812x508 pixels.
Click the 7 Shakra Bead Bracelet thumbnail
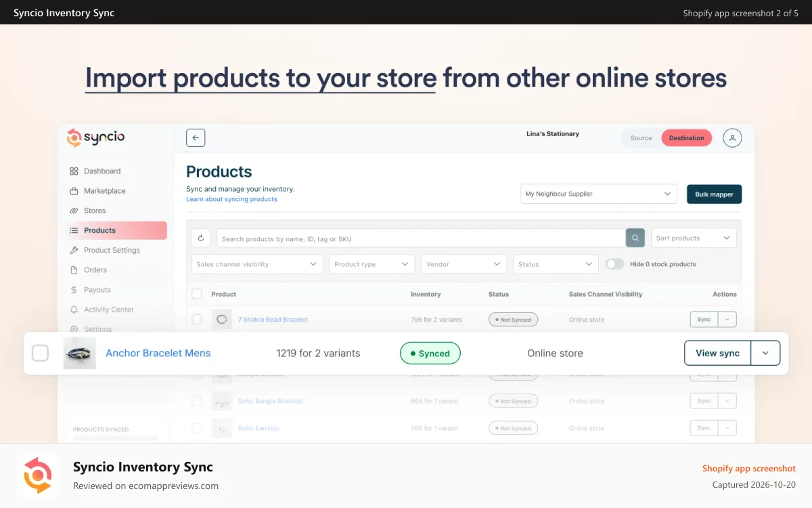[x=221, y=320]
